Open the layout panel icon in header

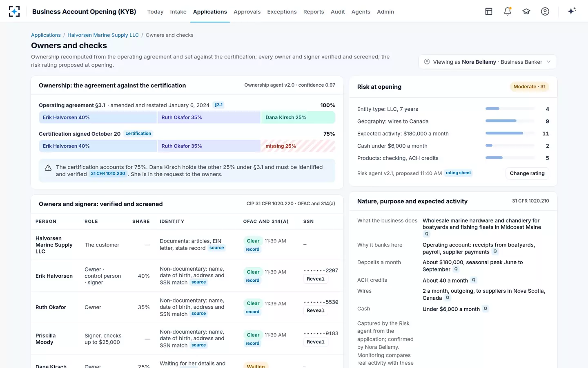pyautogui.click(x=489, y=11)
